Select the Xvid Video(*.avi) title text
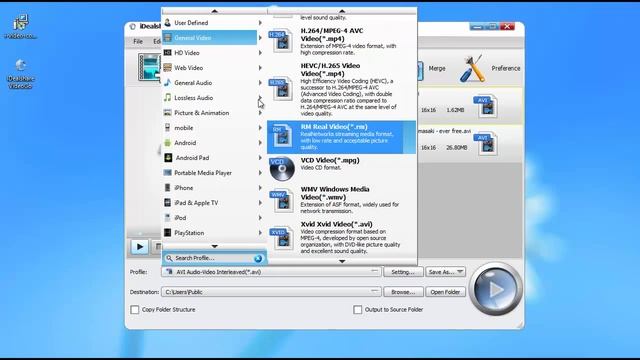 click(x=336, y=224)
